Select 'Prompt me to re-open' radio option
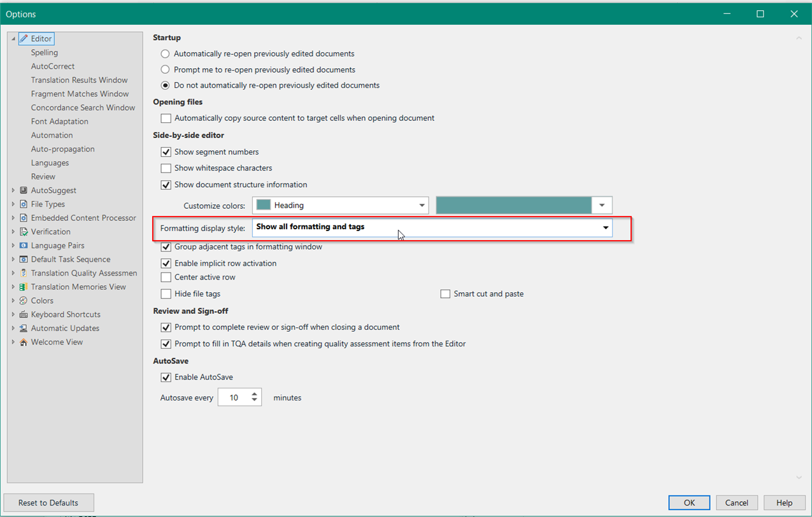Screen dimensions: 812x517 pyautogui.click(x=165, y=69)
